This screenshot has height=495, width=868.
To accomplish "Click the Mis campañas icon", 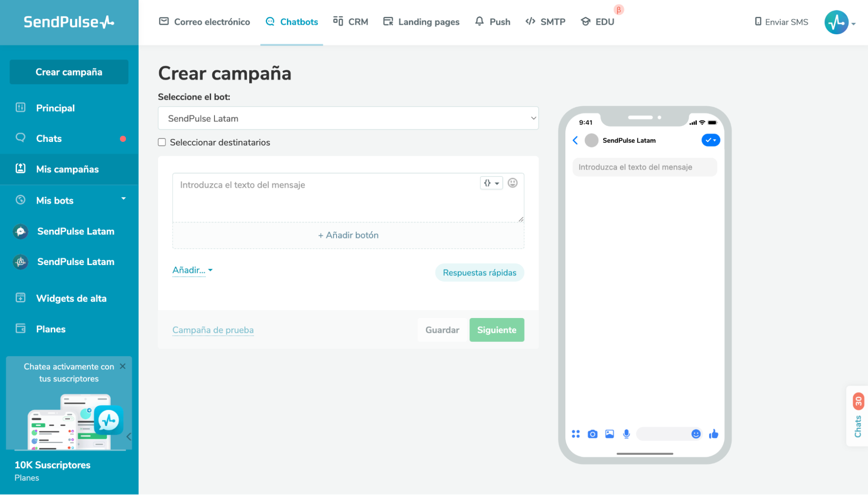I will tap(20, 168).
